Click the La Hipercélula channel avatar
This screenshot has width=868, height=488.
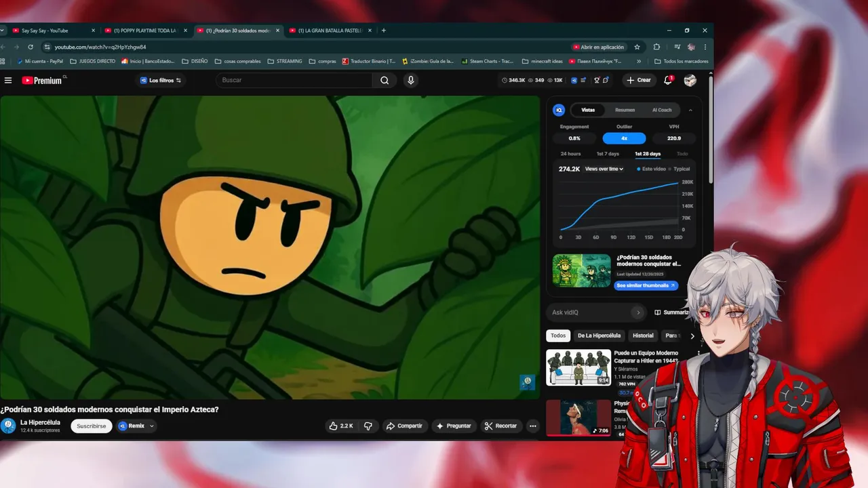point(8,426)
